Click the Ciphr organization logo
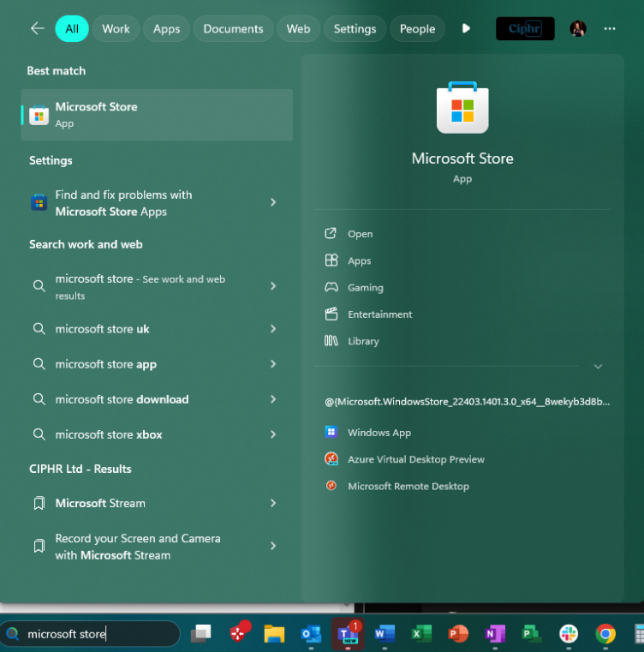 click(x=525, y=28)
